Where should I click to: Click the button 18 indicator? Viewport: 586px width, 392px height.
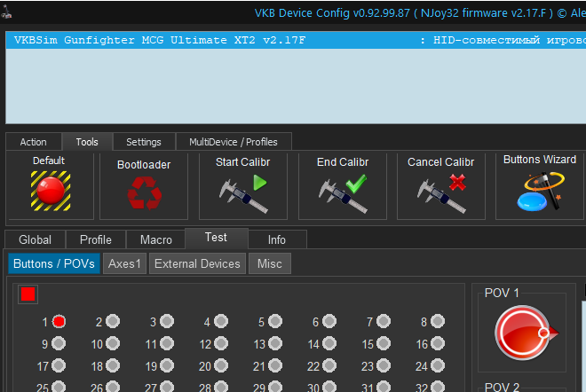pyautogui.click(x=113, y=366)
